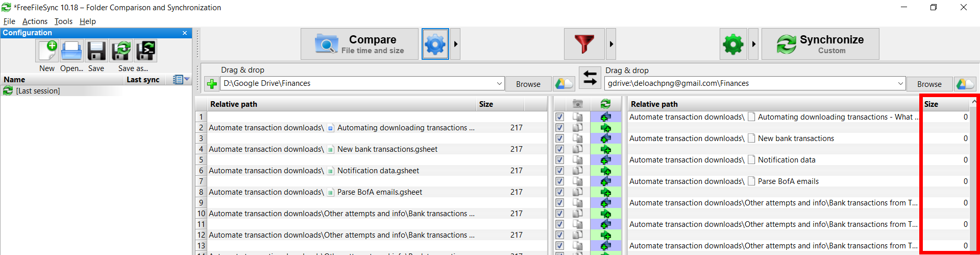Click the sync action column header icon
Image resolution: width=980 pixels, height=255 pixels.
[x=605, y=104]
